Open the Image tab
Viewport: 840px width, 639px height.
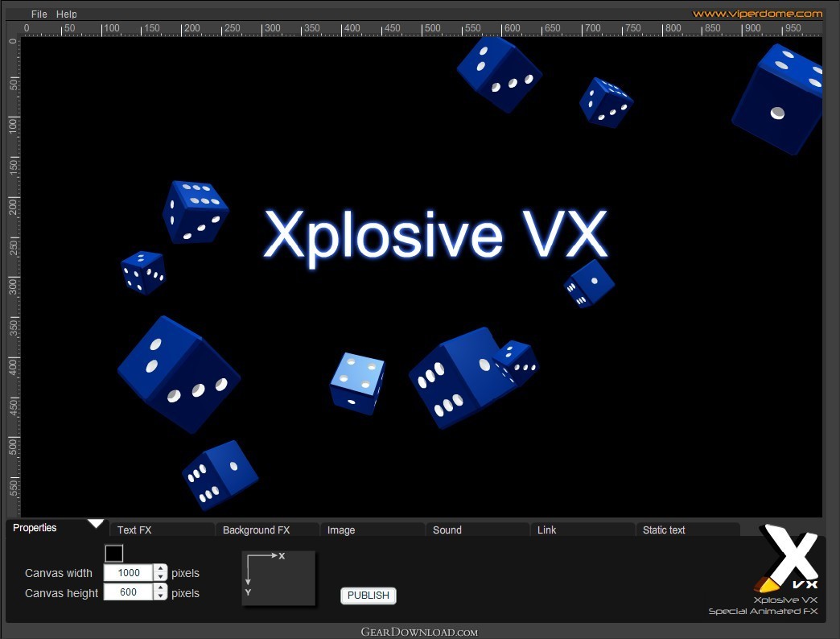373,530
